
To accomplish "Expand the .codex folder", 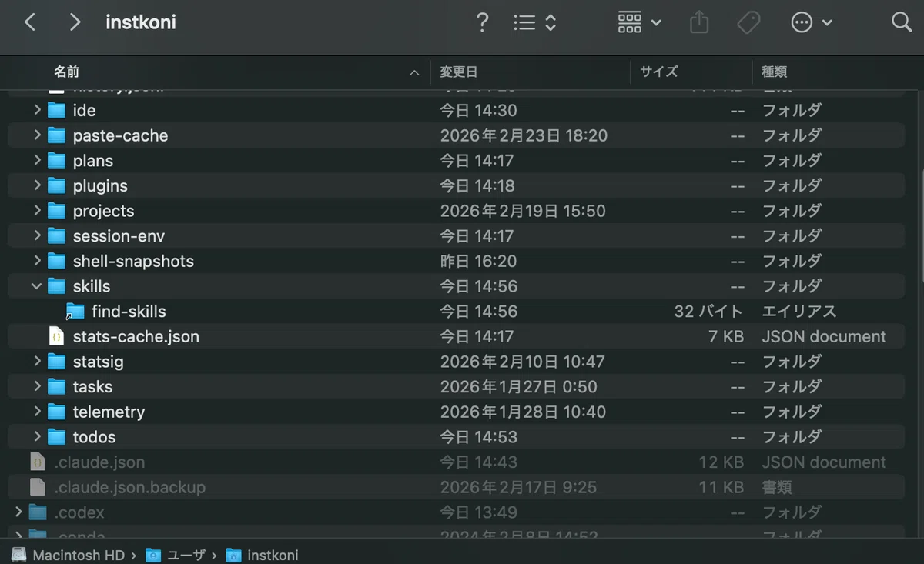I will (x=18, y=512).
